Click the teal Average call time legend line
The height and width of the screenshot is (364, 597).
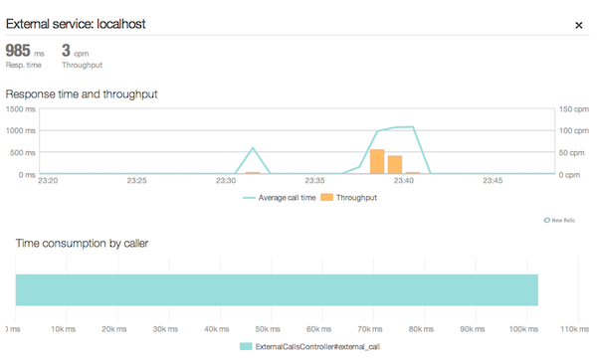[x=249, y=198]
